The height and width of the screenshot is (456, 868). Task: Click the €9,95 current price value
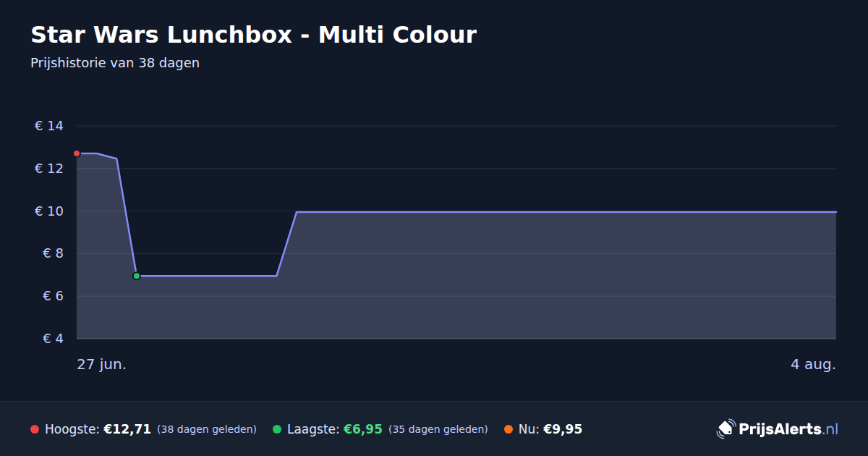563,429
